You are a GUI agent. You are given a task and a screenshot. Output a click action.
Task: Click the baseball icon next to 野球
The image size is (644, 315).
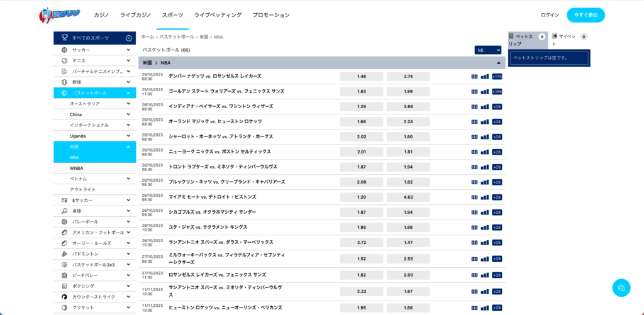click(65, 82)
